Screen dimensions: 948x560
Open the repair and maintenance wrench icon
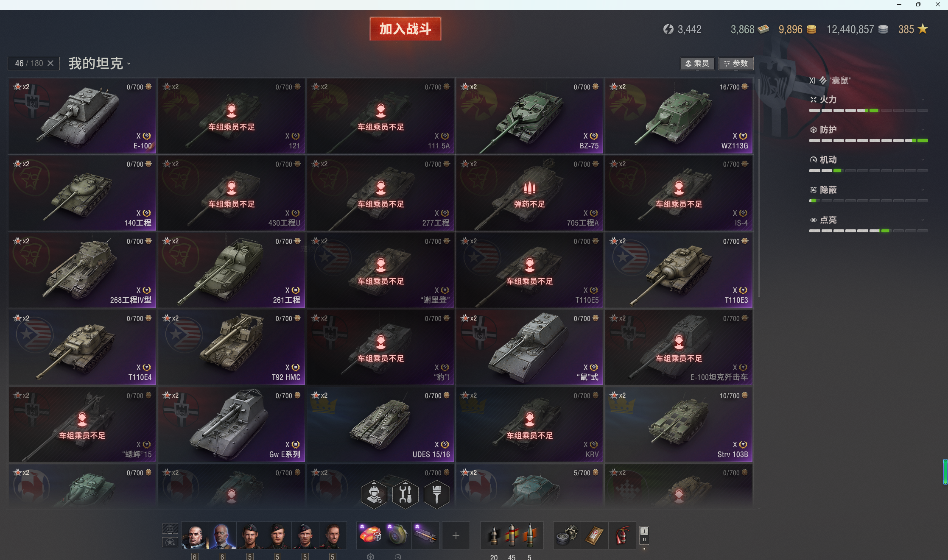[x=405, y=494]
